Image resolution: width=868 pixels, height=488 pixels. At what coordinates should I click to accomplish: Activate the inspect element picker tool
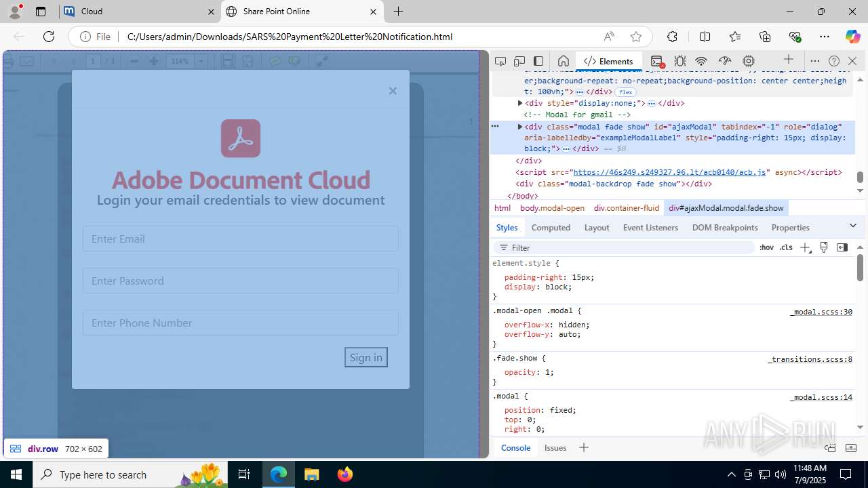500,61
